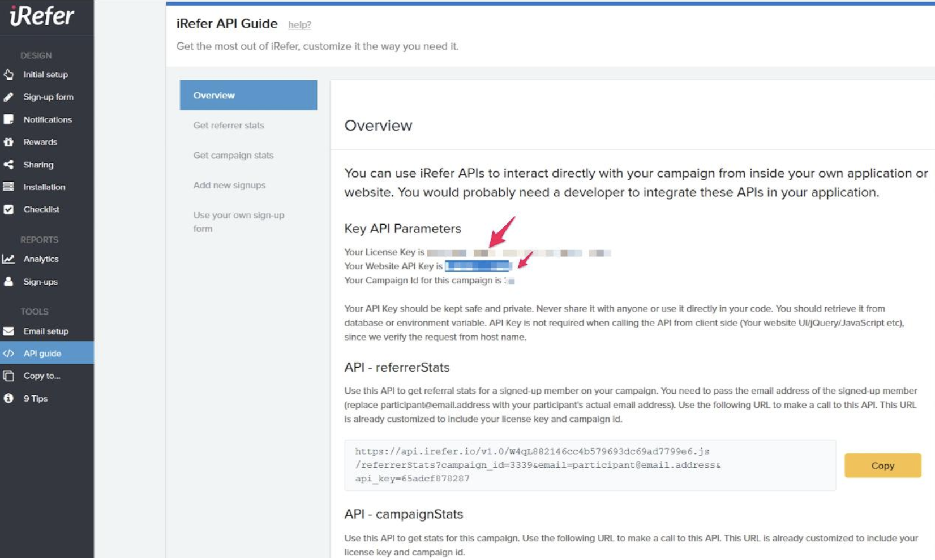Screen dimensions: 935x560
Task: Click the Key API Parameters heading
Action: click(402, 229)
